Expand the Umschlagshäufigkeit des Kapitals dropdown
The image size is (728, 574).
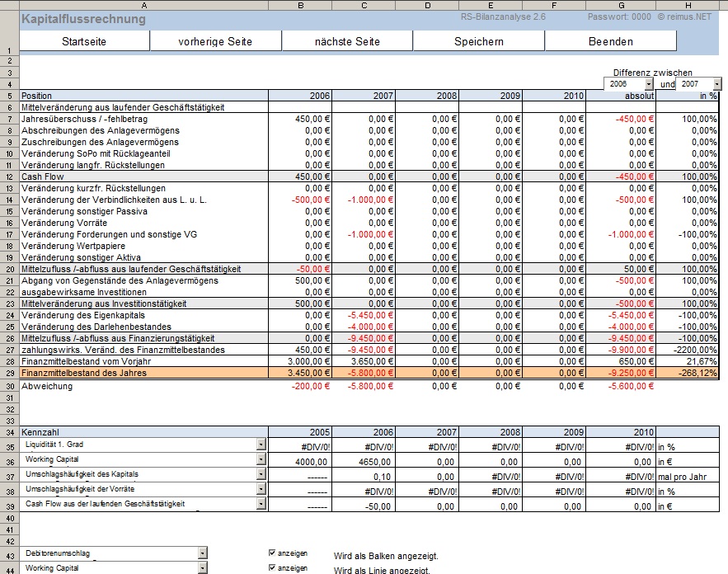tap(261, 475)
